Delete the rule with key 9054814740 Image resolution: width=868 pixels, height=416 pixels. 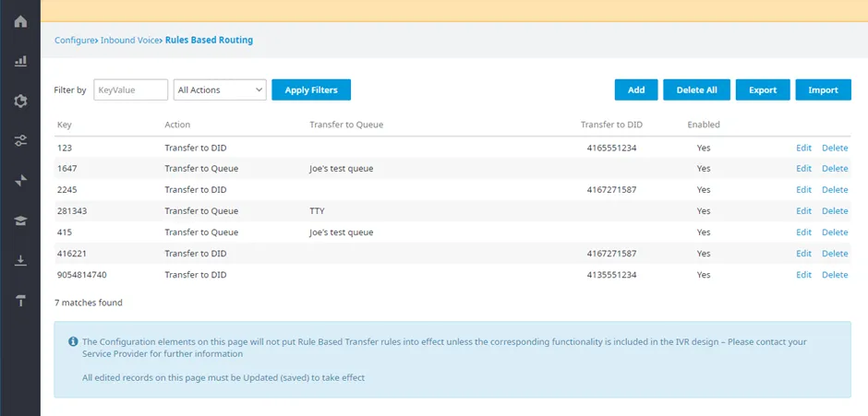835,274
